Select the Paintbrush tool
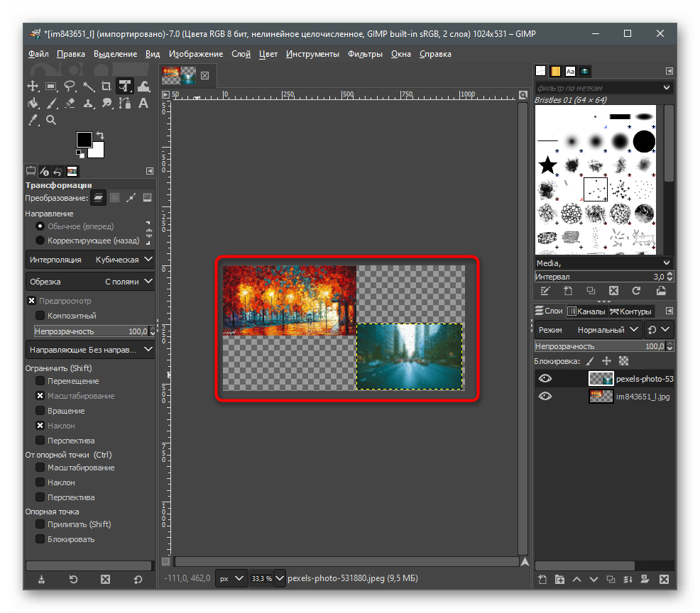 point(51,104)
